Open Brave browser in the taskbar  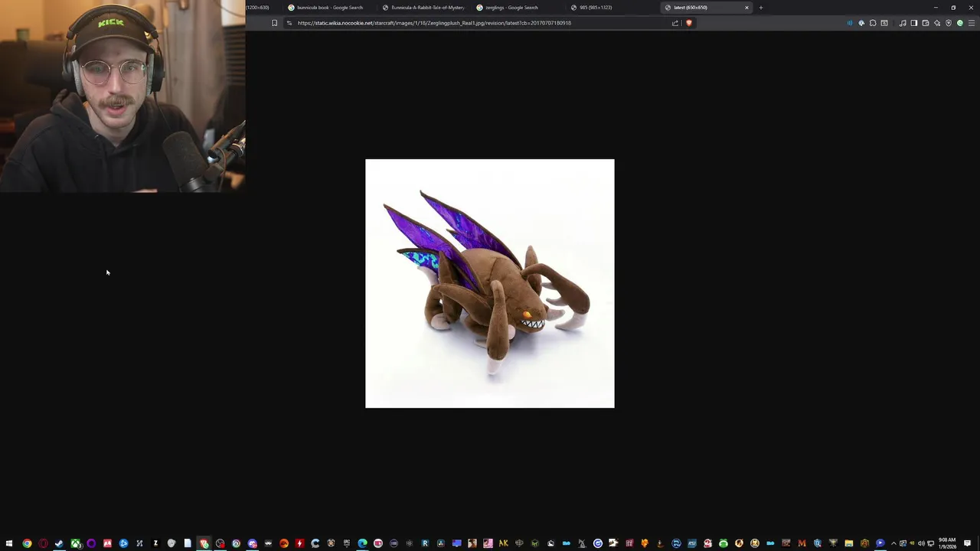tap(204, 543)
